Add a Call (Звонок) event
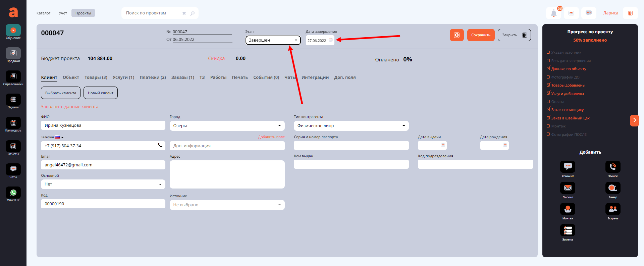 pos(612,167)
